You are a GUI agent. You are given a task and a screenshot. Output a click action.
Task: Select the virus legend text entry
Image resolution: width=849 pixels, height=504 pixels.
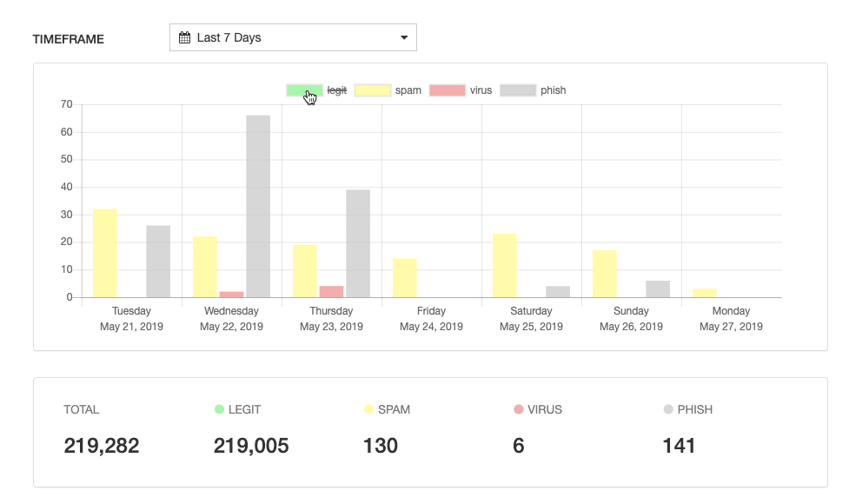tap(481, 90)
